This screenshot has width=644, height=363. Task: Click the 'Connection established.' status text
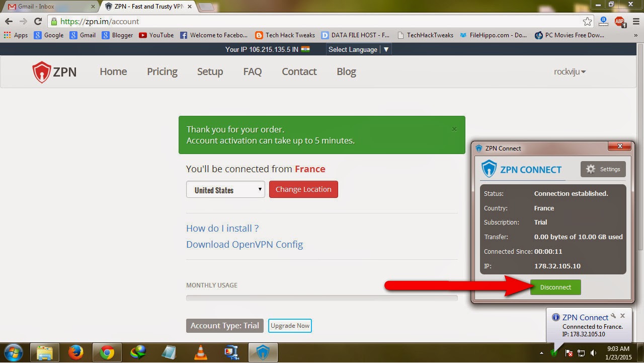click(x=571, y=193)
